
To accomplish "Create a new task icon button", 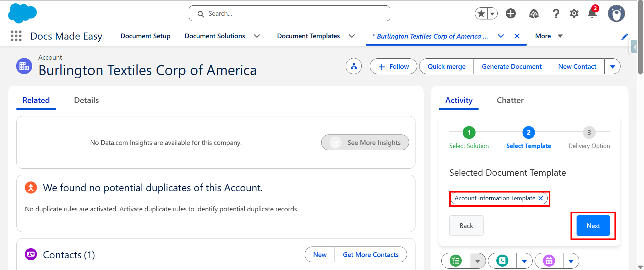I will [x=456, y=261].
